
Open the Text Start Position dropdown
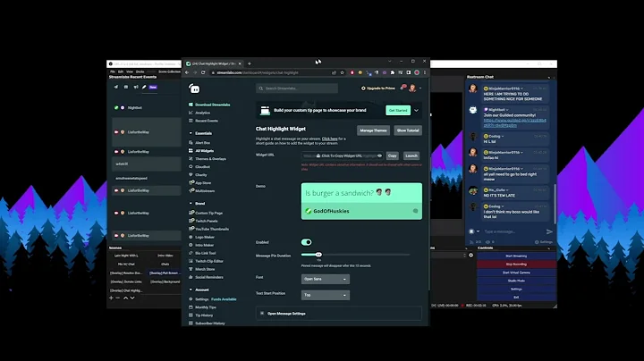pyautogui.click(x=326, y=295)
